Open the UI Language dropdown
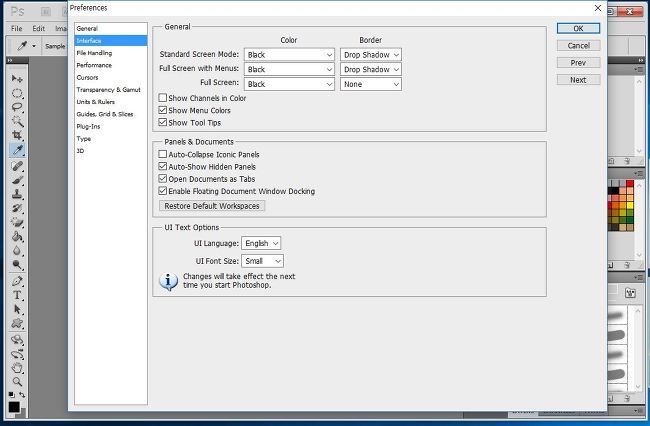This screenshot has width=650, height=426. [x=261, y=243]
